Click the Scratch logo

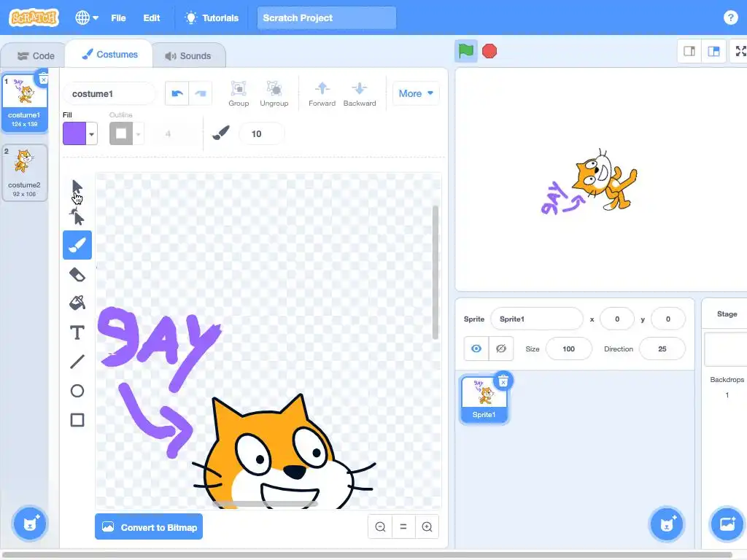click(x=34, y=17)
